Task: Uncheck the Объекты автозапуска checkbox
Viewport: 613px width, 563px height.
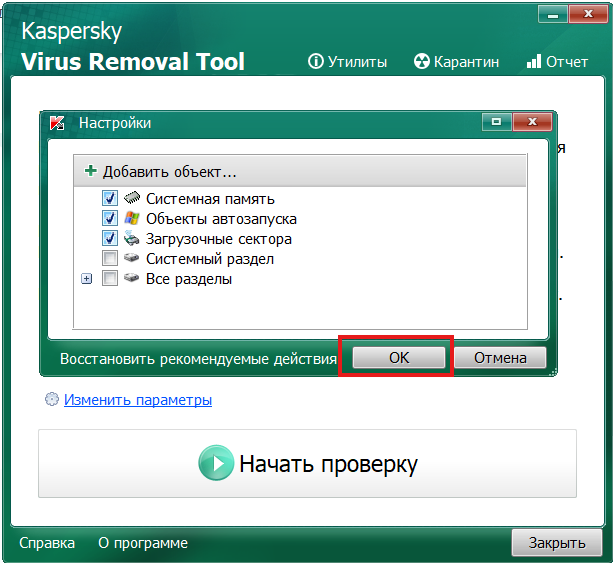Action: click(x=109, y=218)
